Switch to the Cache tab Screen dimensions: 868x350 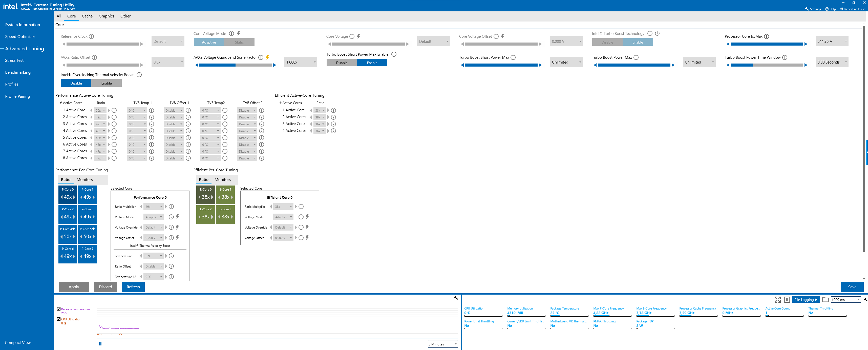[x=87, y=16]
